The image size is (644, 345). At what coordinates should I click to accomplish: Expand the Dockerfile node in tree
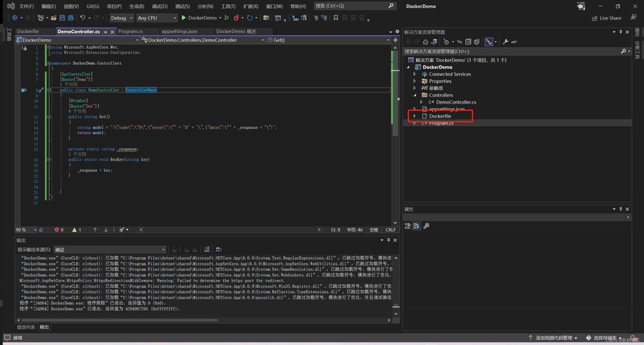tap(414, 116)
